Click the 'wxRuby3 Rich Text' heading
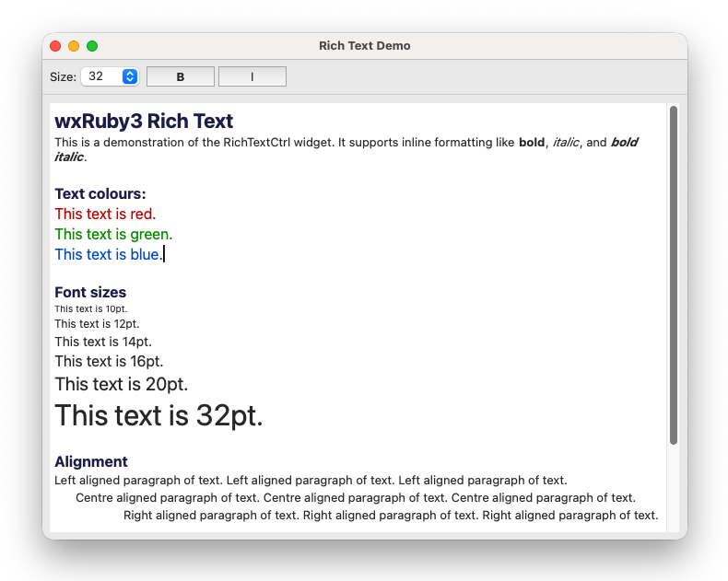 click(144, 122)
